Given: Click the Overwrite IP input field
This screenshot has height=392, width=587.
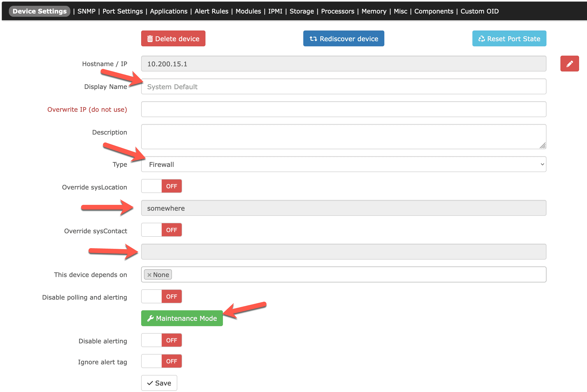Looking at the screenshot, I should [344, 109].
